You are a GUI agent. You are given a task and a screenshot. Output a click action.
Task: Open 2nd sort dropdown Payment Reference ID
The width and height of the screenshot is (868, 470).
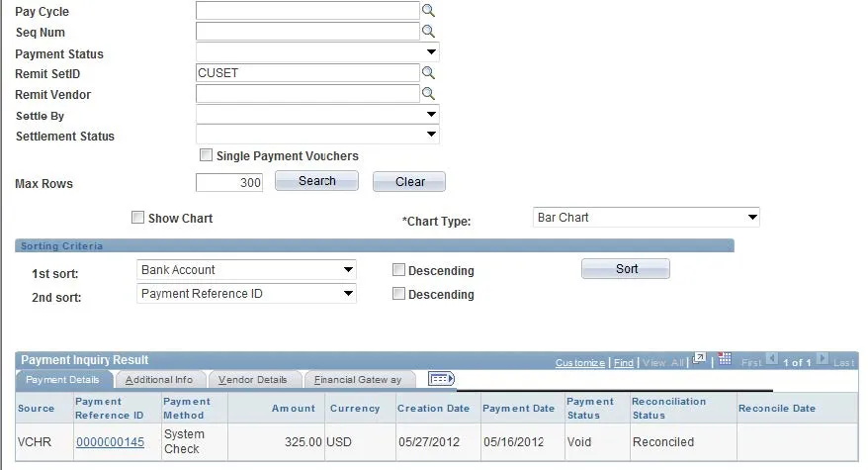(x=246, y=294)
